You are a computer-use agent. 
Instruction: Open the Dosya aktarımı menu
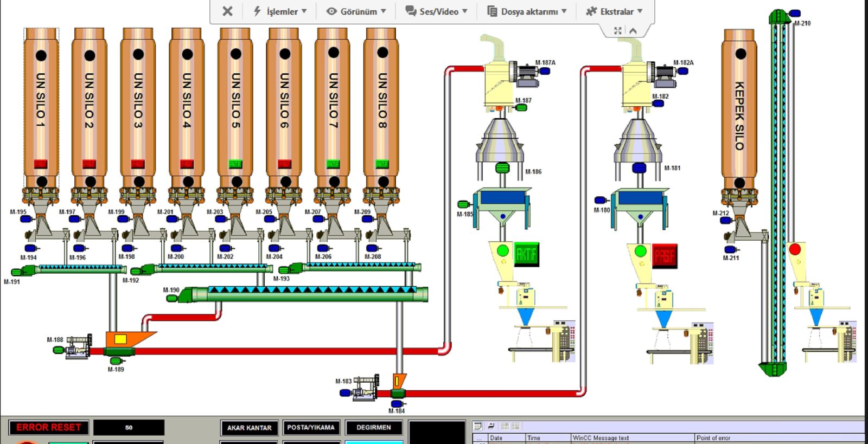pyautogui.click(x=527, y=11)
